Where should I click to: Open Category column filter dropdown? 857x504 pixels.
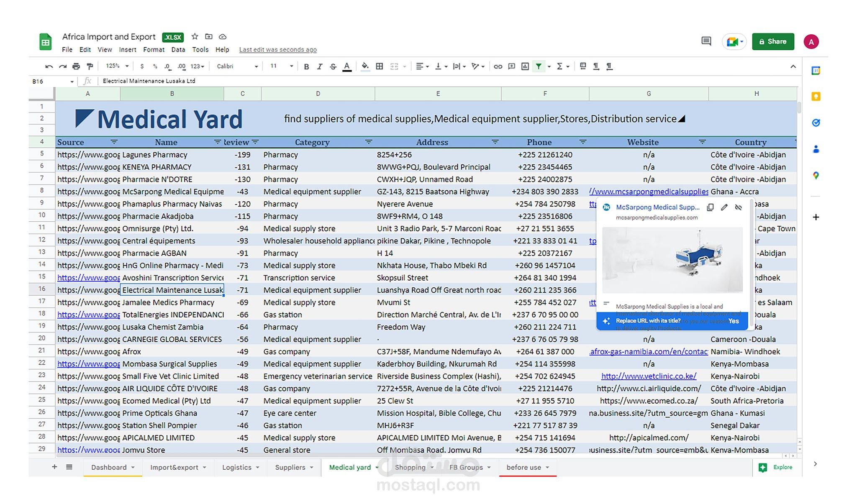click(368, 142)
